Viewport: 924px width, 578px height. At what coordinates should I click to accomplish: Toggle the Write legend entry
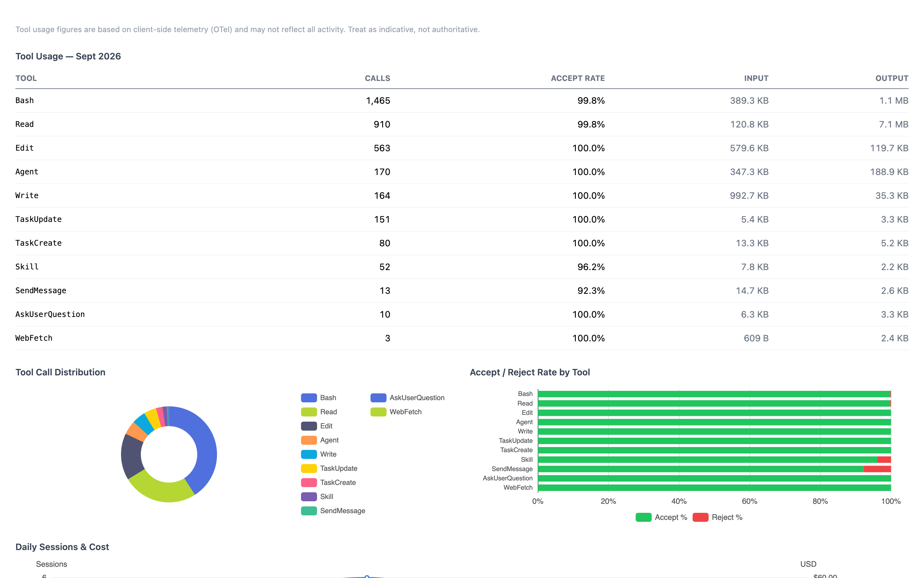tap(319, 454)
